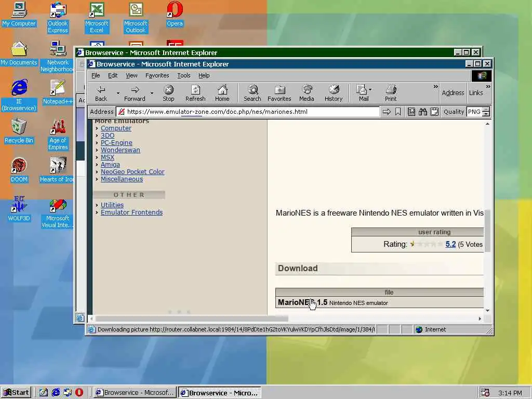
Task: Select the Microsoft Excel desktop shortcut
Action: [97, 18]
